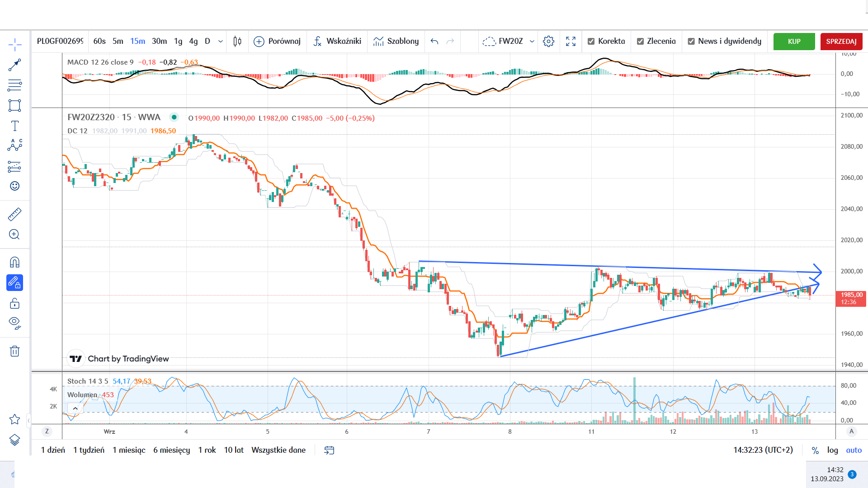Set range to 1 rok

[207, 450]
